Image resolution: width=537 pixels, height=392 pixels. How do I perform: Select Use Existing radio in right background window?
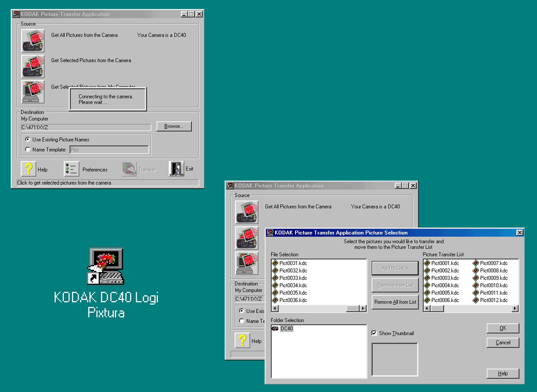pos(242,311)
